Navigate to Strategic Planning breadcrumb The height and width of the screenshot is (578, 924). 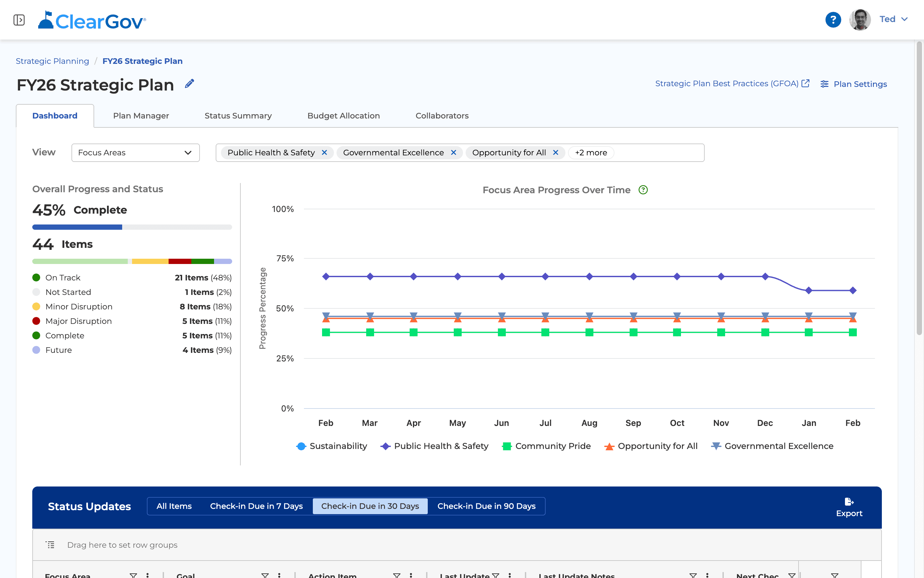(x=52, y=61)
